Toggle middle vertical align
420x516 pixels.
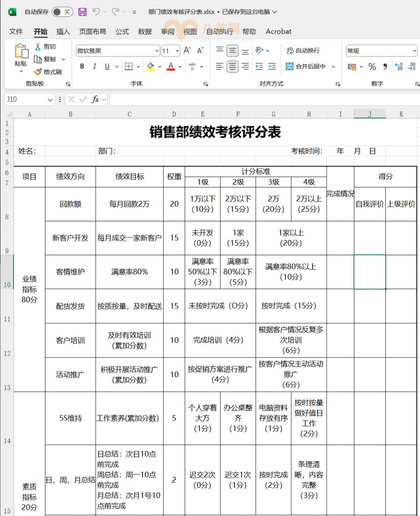click(232, 50)
